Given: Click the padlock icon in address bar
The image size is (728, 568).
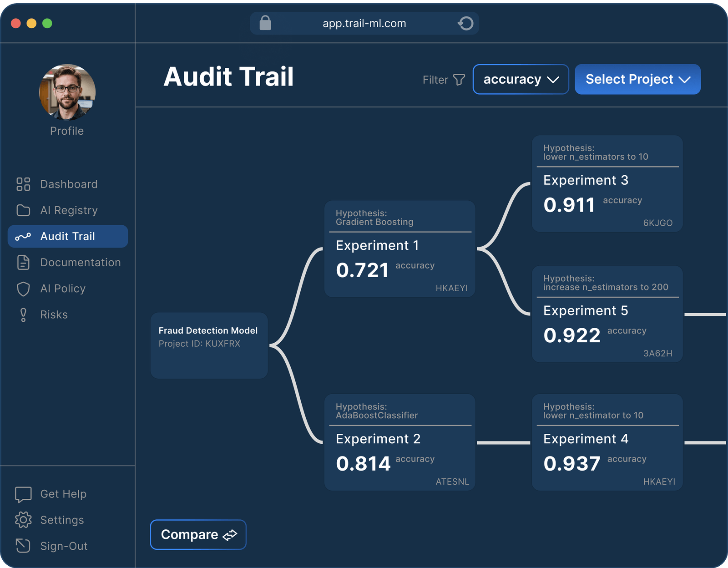Looking at the screenshot, I should 265,23.
